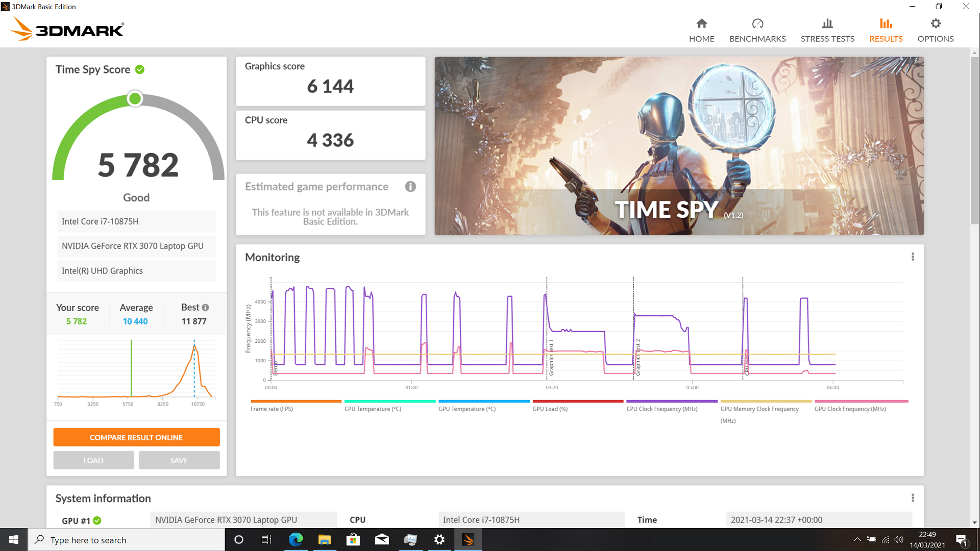Screen dimensions: 980x551
Task: Click the battery icon in system tray
Action: click(871, 540)
